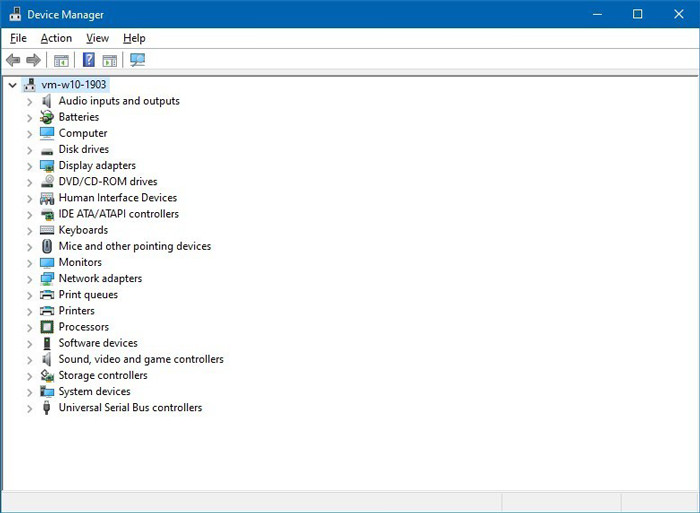The height and width of the screenshot is (513, 700).
Task: Open the View menu
Action: pyautogui.click(x=97, y=38)
